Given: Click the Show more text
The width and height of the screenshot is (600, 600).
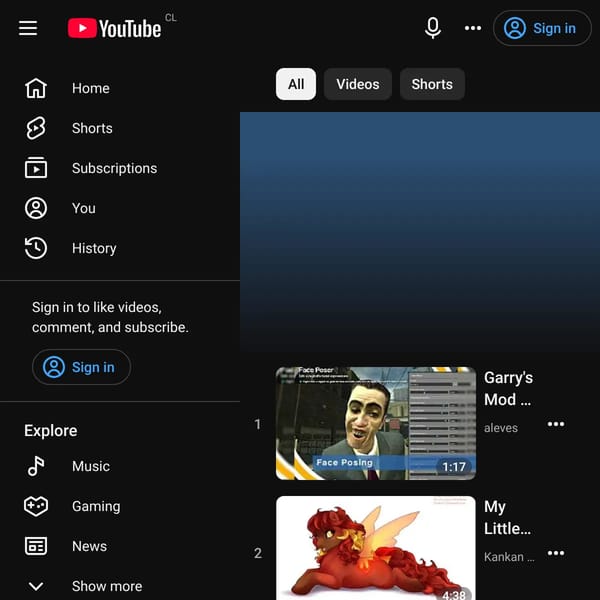Looking at the screenshot, I should pos(107,586).
